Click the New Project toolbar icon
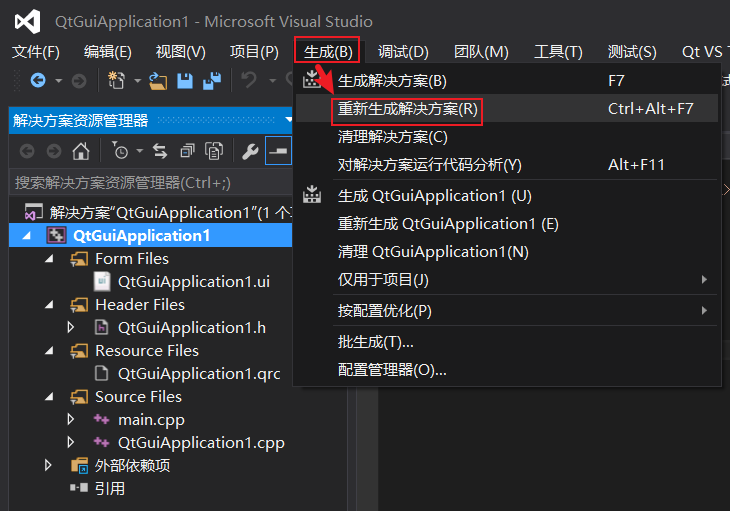The height and width of the screenshot is (511, 730). (116, 81)
